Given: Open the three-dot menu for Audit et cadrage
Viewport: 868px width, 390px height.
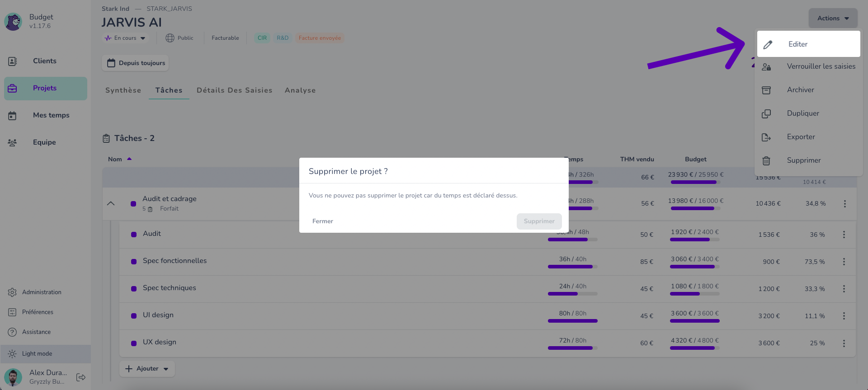Looking at the screenshot, I should coord(844,204).
